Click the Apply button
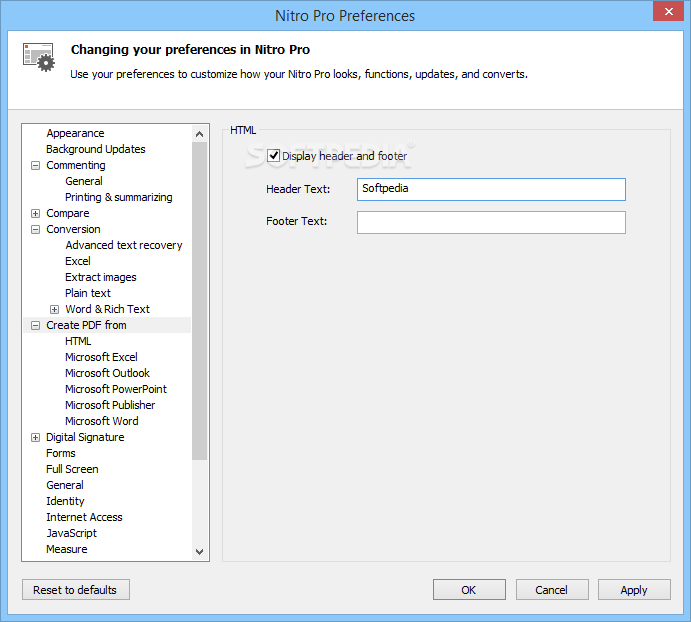Image resolution: width=691 pixels, height=622 pixels. pyautogui.click(x=634, y=590)
